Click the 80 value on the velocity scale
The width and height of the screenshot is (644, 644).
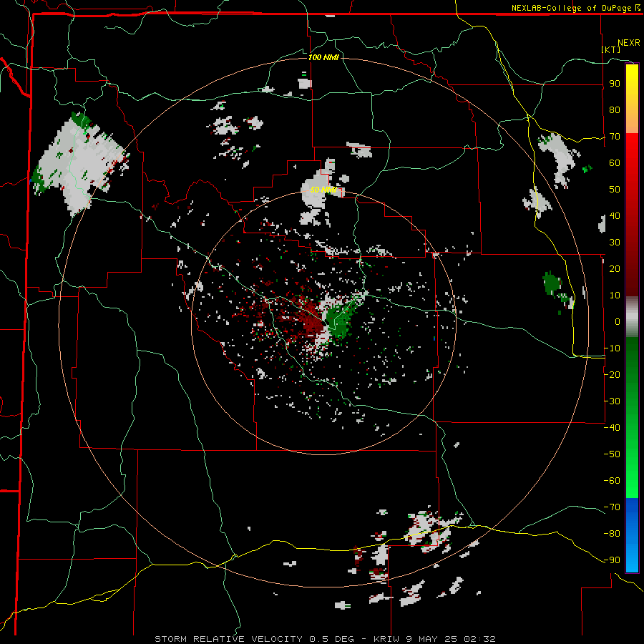pos(615,110)
